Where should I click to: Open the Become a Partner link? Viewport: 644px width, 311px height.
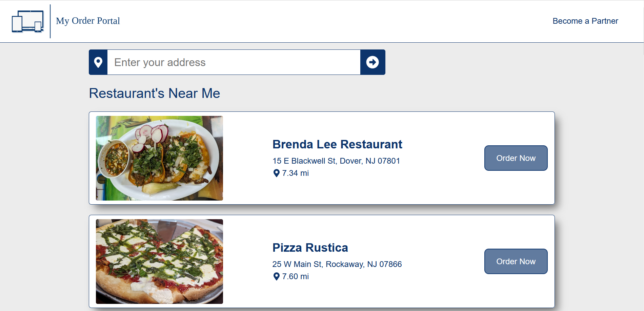point(585,21)
